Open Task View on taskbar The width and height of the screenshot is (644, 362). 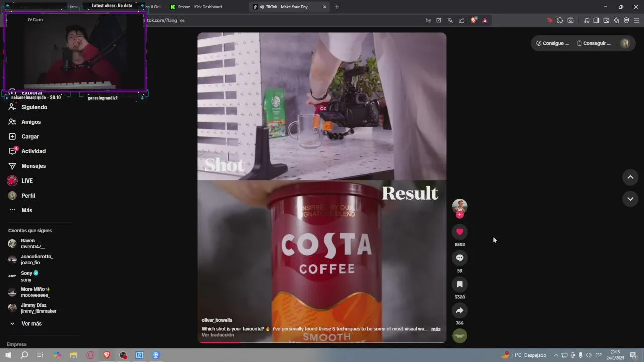(40, 355)
